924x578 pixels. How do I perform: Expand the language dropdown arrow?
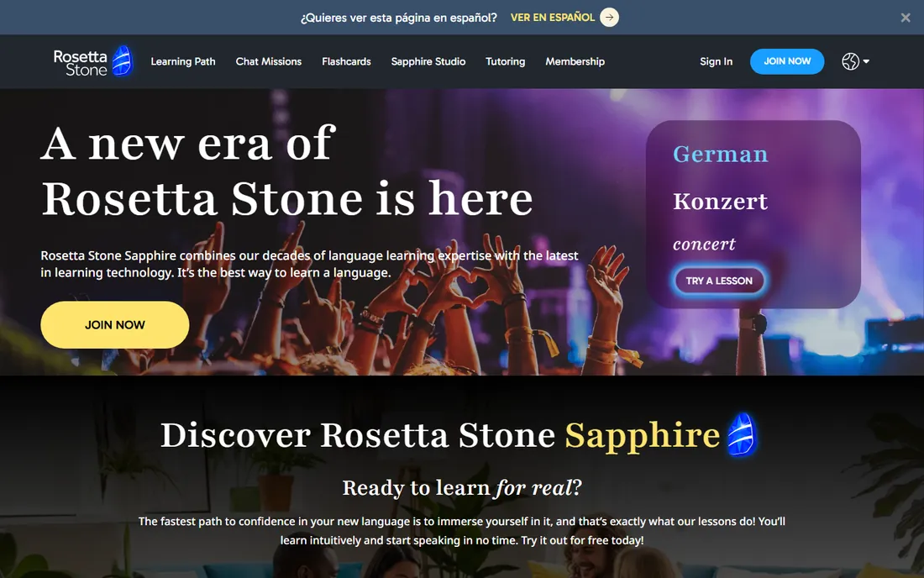pyautogui.click(x=866, y=61)
